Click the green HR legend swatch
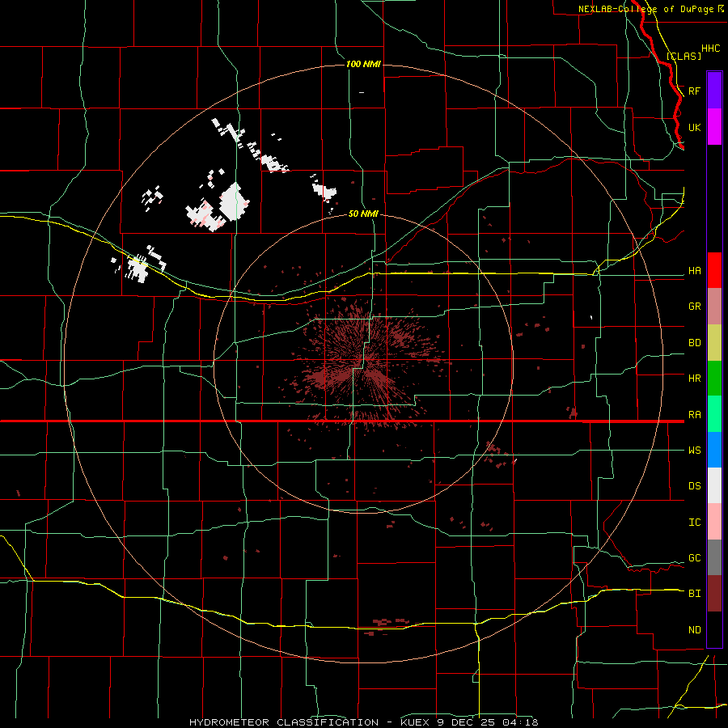The width and height of the screenshot is (728, 728). coord(714,379)
